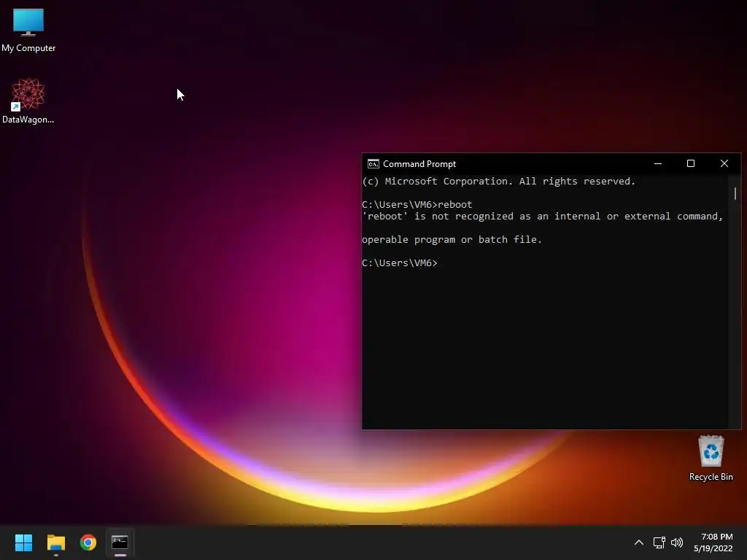Click the Microsoft Corporation copyright line
Image resolution: width=747 pixels, height=560 pixels.
(x=498, y=182)
